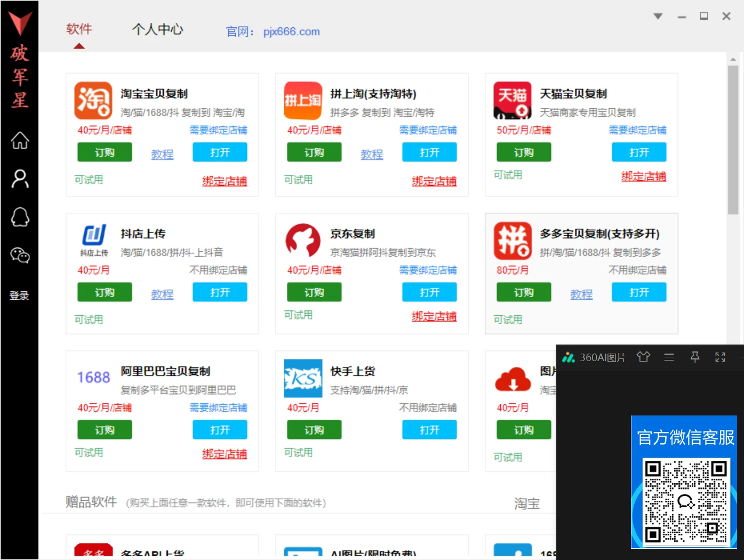Click 绑定店铺 under 阿里巴巴宝贝复制
Viewport: 744px width, 560px height.
pyautogui.click(x=225, y=454)
